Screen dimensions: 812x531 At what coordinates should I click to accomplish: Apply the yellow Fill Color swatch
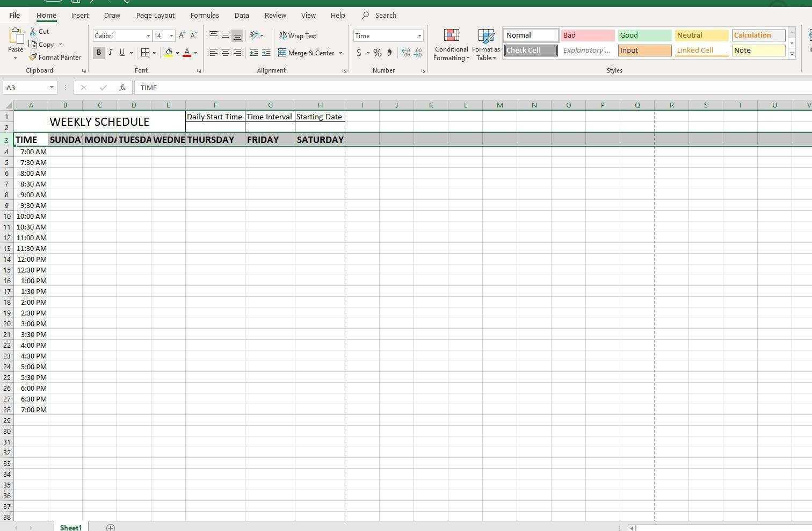(x=169, y=53)
